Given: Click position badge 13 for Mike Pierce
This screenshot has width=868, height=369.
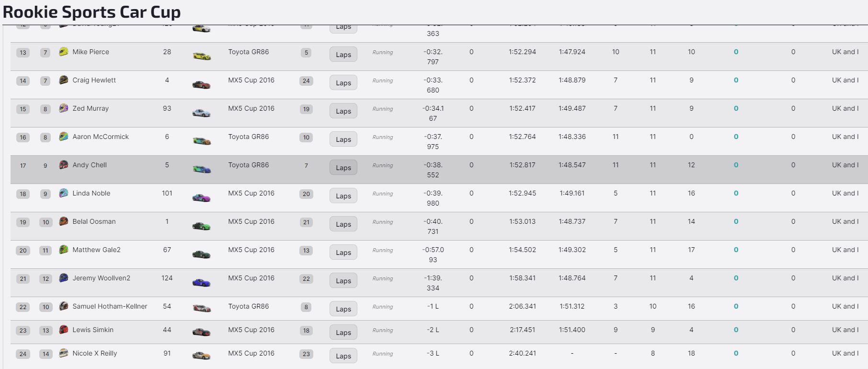Looking at the screenshot, I should click(x=23, y=53).
